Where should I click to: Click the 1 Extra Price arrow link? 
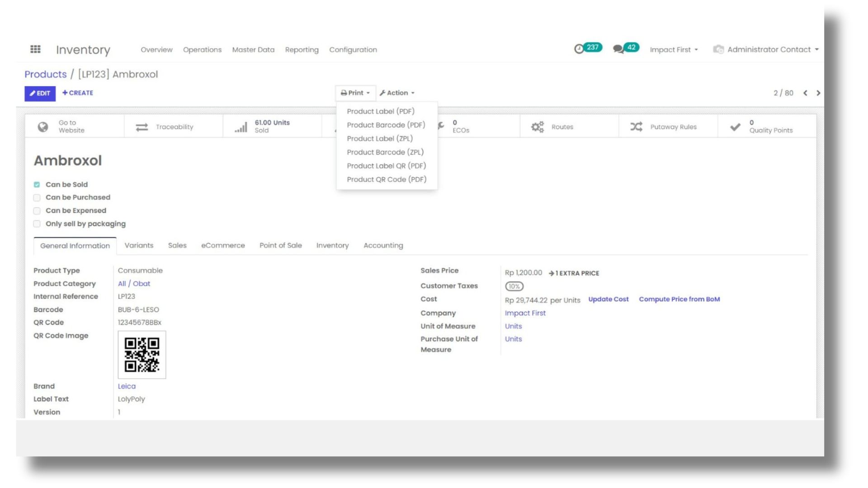point(574,273)
